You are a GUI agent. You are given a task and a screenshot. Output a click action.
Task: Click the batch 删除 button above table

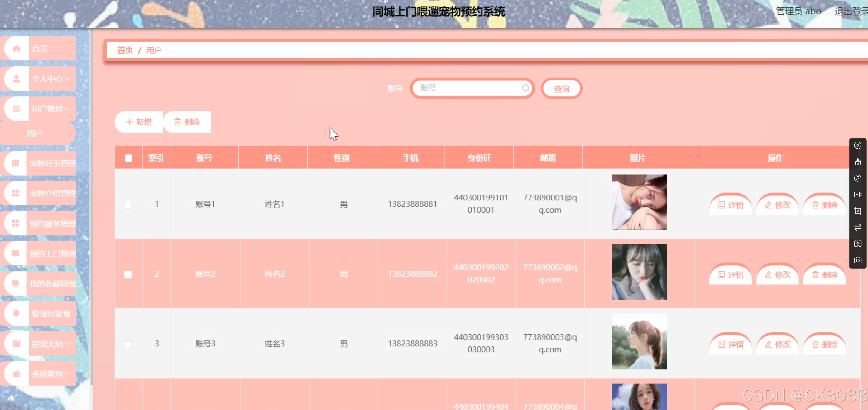[187, 122]
